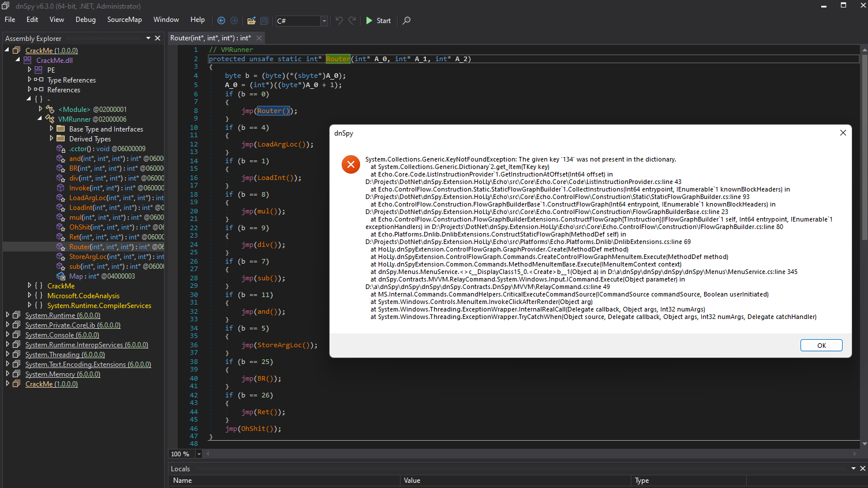The image size is (868, 488).
Task: Open the Debug menu
Action: point(85,20)
